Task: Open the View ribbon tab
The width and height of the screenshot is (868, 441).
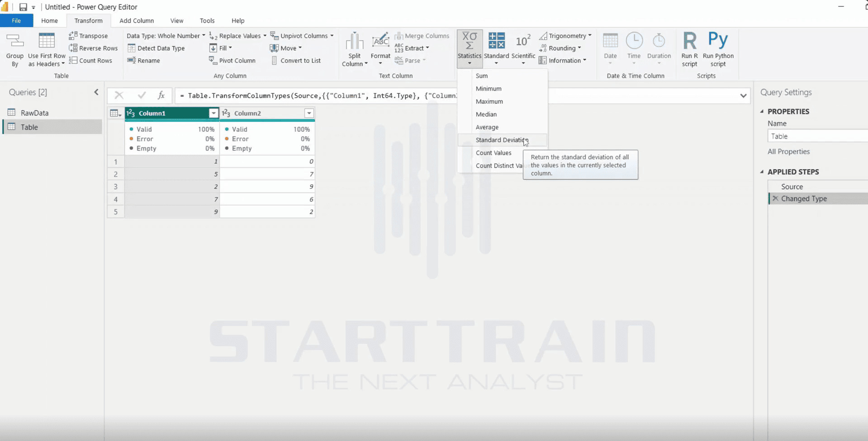Action: tap(177, 21)
